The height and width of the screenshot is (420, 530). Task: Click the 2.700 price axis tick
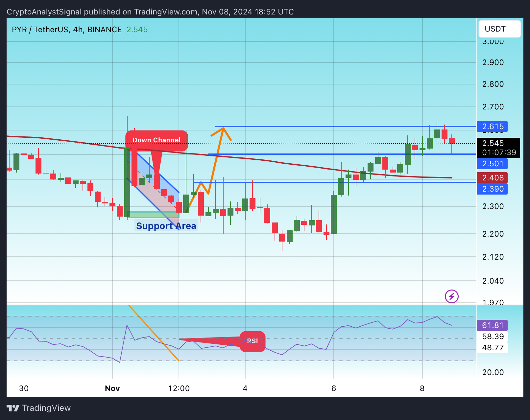[493, 107]
